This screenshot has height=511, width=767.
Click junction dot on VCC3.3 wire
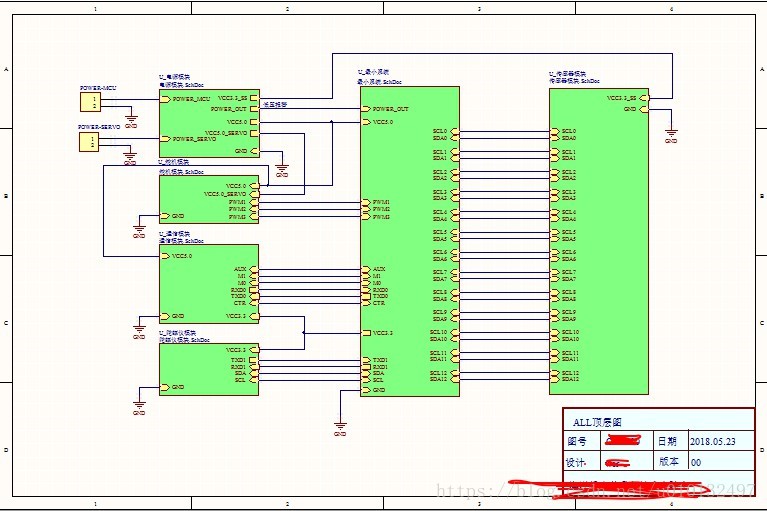click(x=304, y=333)
